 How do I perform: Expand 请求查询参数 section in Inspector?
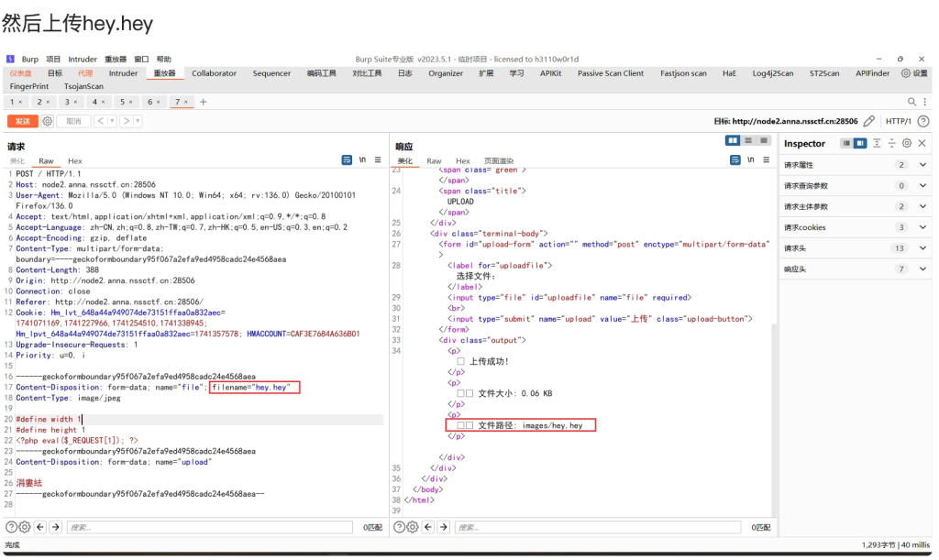tap(922, 185)
